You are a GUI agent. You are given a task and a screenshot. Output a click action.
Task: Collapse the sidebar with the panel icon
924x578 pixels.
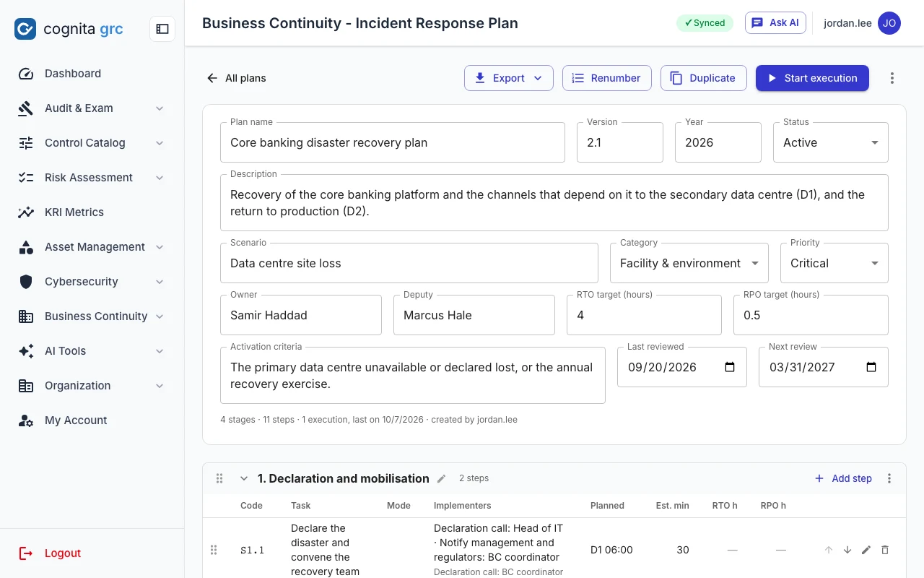pos(162,29)
